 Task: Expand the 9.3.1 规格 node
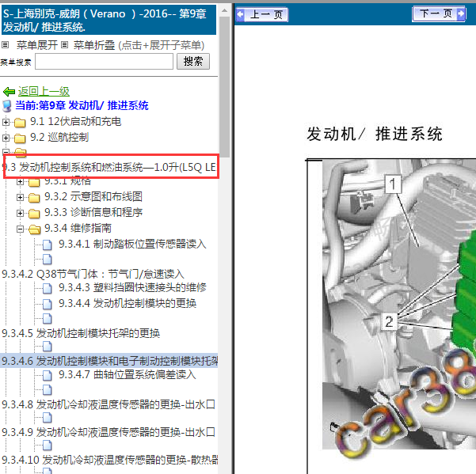tap(20, 182)
